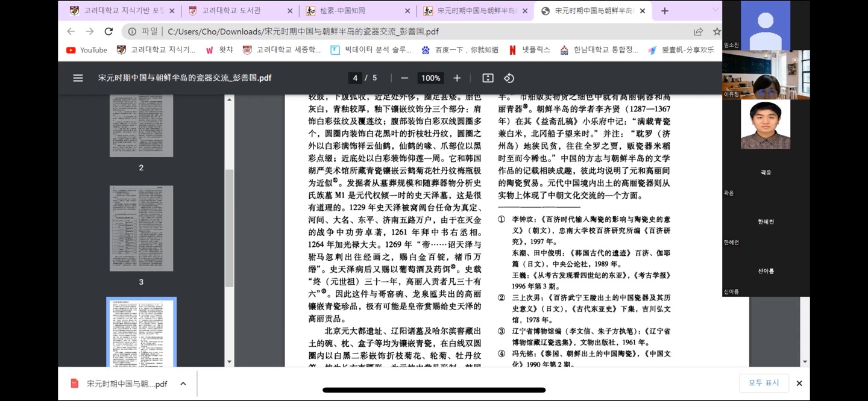Select the page 3 thumbnail
Image resolution: width=868 pixels, height=401 pixels.
click(x=141, y=228)
